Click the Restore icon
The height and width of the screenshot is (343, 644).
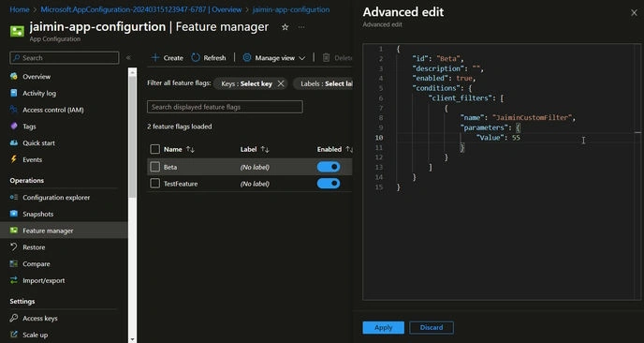coord(14,246)
